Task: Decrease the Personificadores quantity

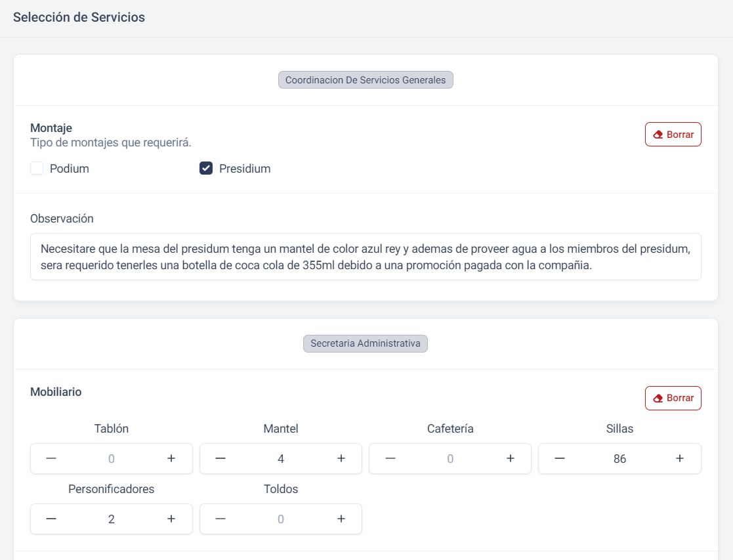Action: click(51, 519)
